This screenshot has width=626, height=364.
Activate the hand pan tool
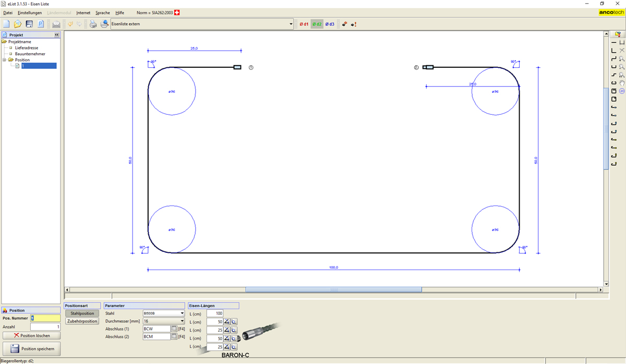tap(622, 83)
